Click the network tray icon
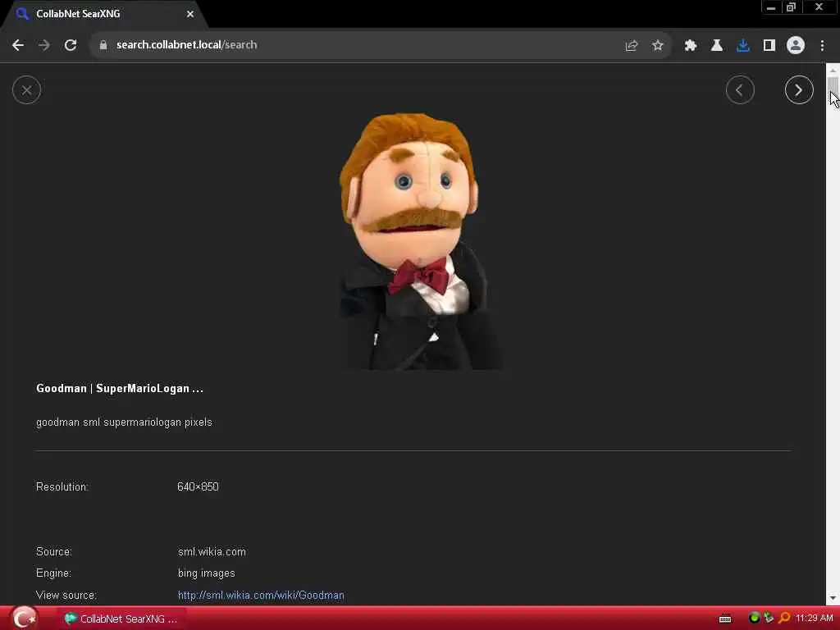This screenshot has width=840, height=630. coord(769,619)
